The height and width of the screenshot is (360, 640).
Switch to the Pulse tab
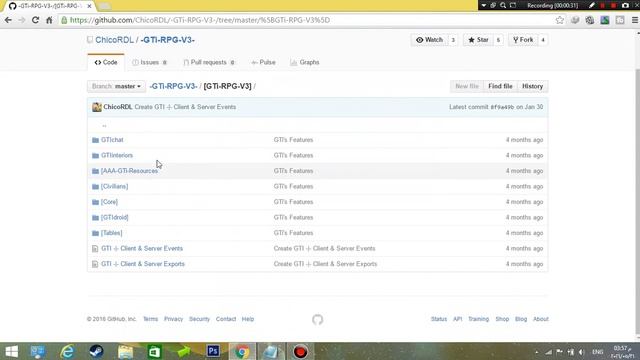tap(263, 62)
